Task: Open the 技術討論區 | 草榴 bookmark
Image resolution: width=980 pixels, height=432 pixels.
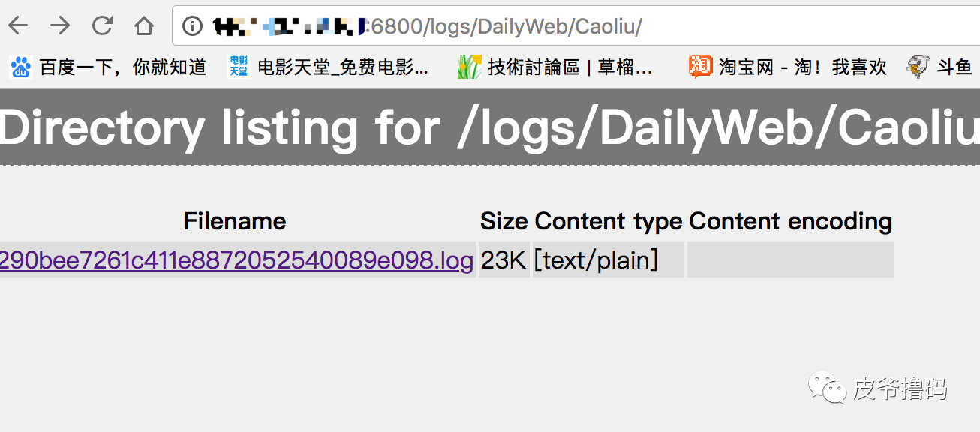Action: point(570,67)
